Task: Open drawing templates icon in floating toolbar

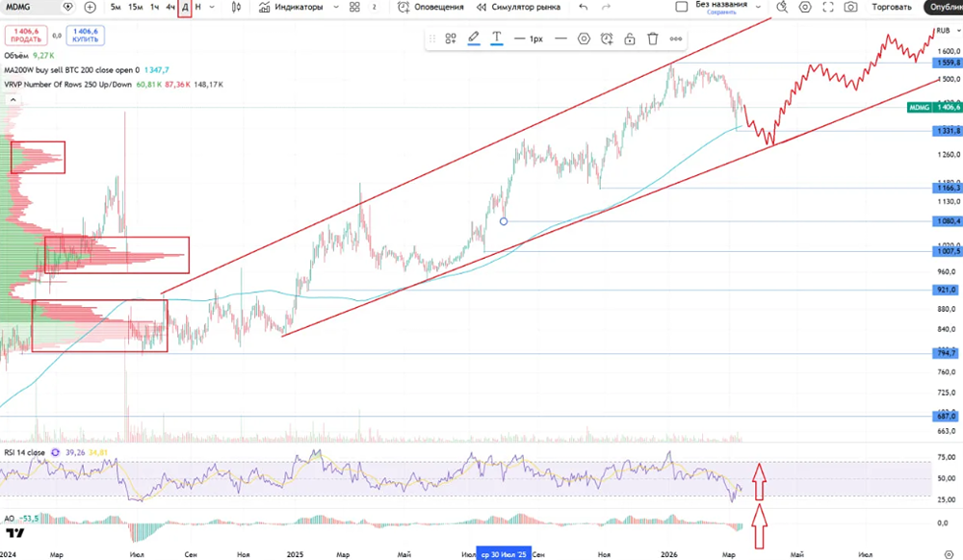Action: click(x=451, y=38)
